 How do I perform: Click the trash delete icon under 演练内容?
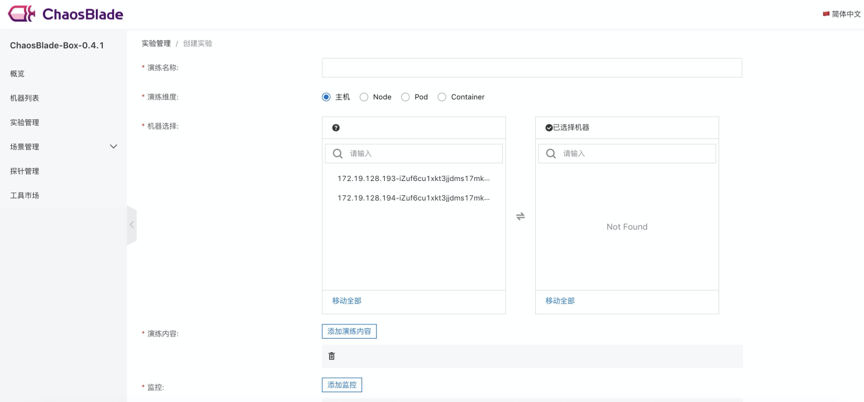pos(331,356)
